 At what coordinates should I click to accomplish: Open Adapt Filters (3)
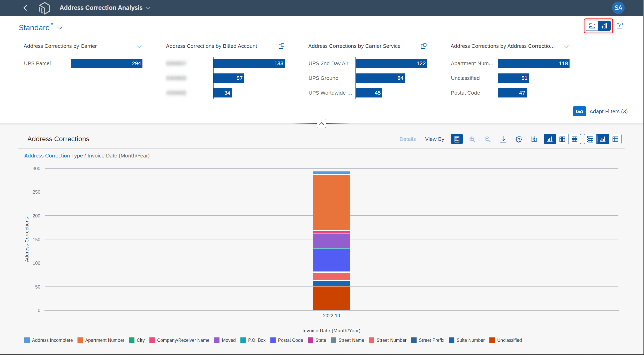(x=608, y=111)
